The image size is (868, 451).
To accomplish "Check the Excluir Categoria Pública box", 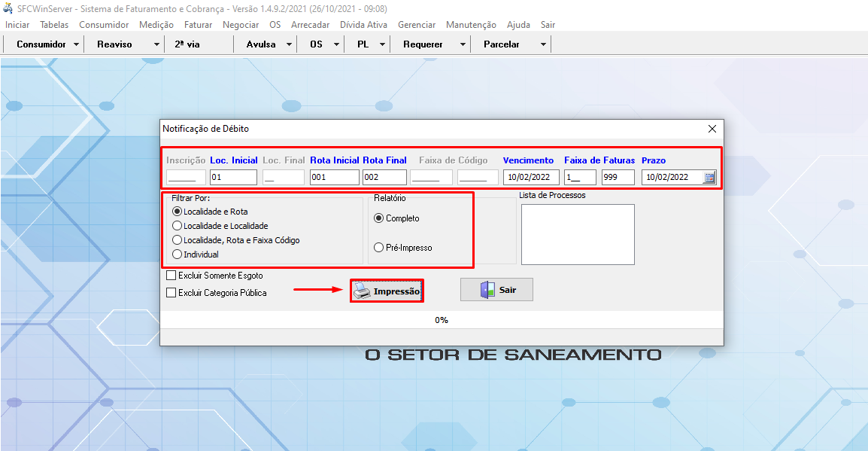I will pos(171,293).
